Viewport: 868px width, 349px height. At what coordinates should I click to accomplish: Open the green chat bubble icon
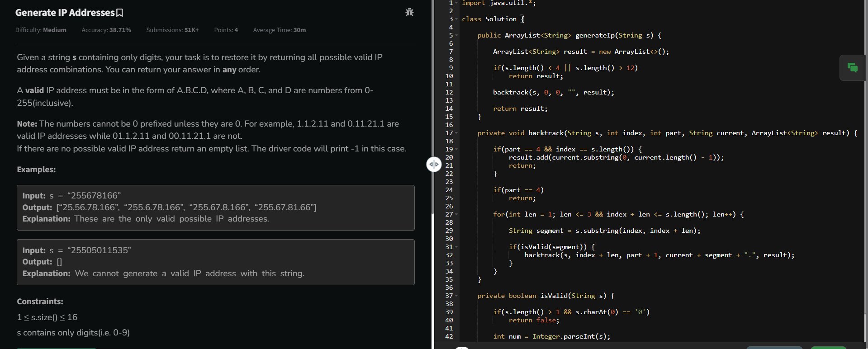(852, 68)
